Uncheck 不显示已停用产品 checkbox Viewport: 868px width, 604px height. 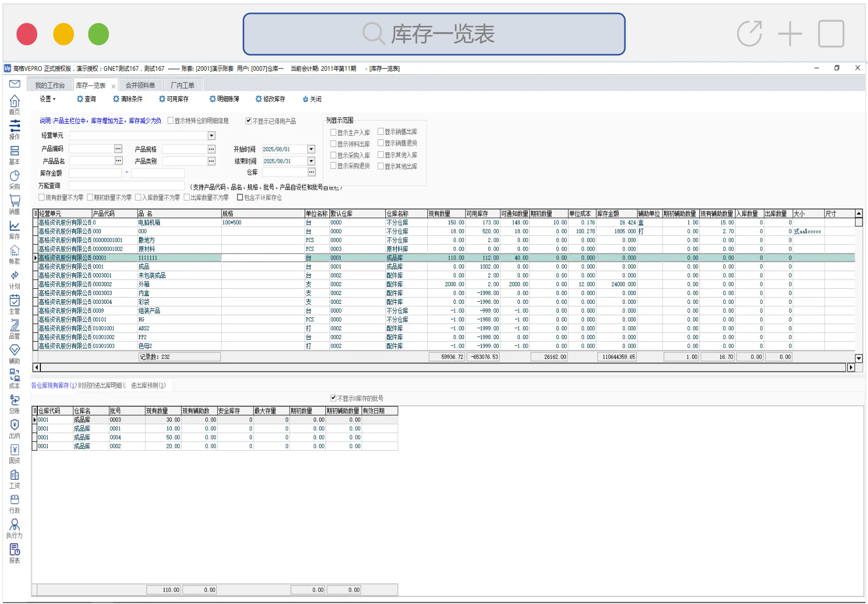coord(248,121)
